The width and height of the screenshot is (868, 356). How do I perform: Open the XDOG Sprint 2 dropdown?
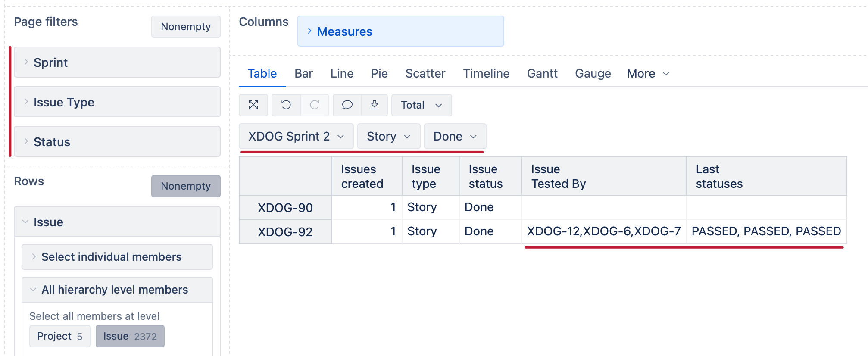[296, 137]
